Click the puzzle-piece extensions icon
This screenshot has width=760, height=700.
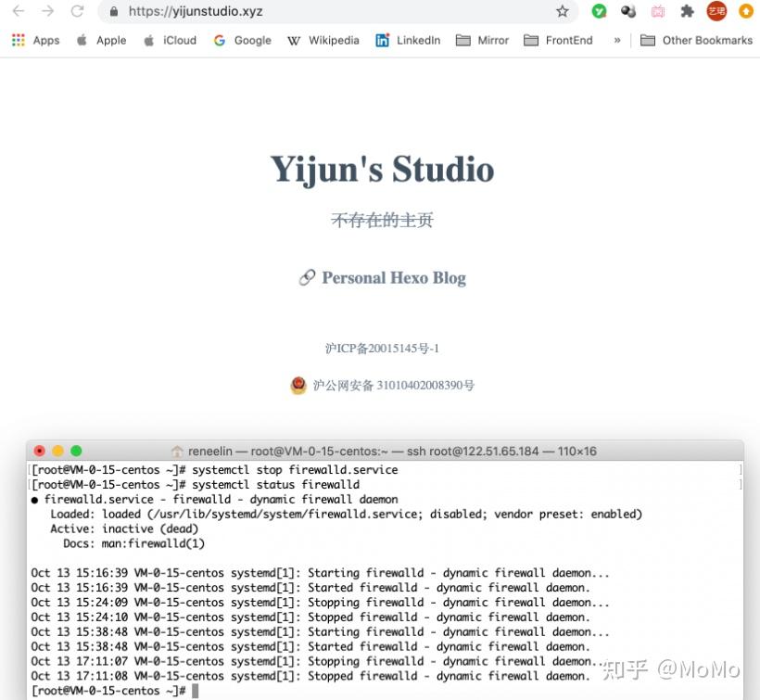pos(688,13)
